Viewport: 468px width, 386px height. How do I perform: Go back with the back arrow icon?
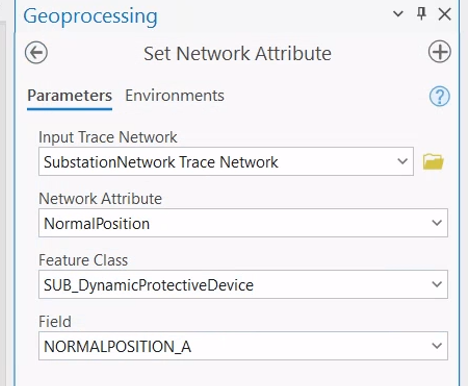[36, 53]
